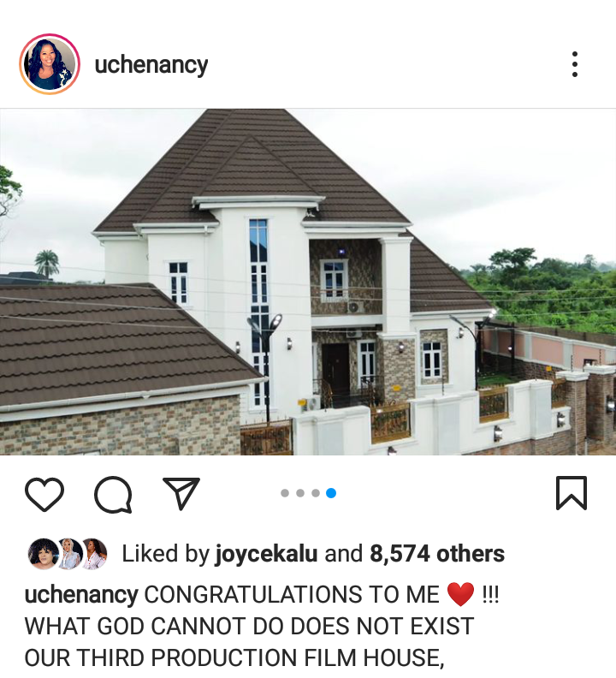Like the post with the heart icon
This screenshot has height=678, width=616.
44,494
